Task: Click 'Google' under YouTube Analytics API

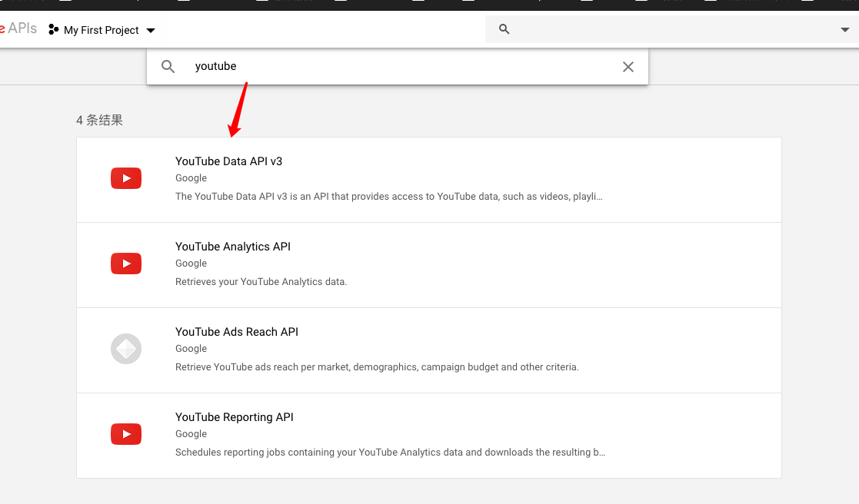Action: click(191, 264)
